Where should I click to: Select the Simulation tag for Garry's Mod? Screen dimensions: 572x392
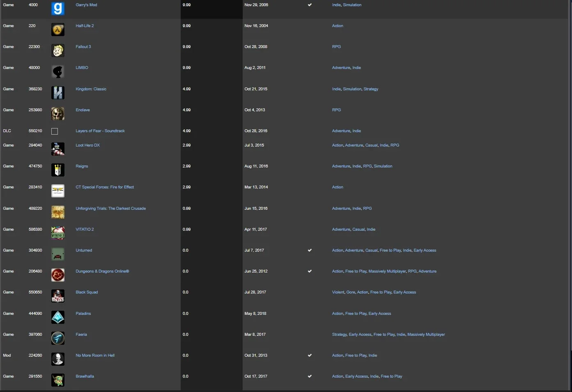pyautogui.click(x=352, y=5)
